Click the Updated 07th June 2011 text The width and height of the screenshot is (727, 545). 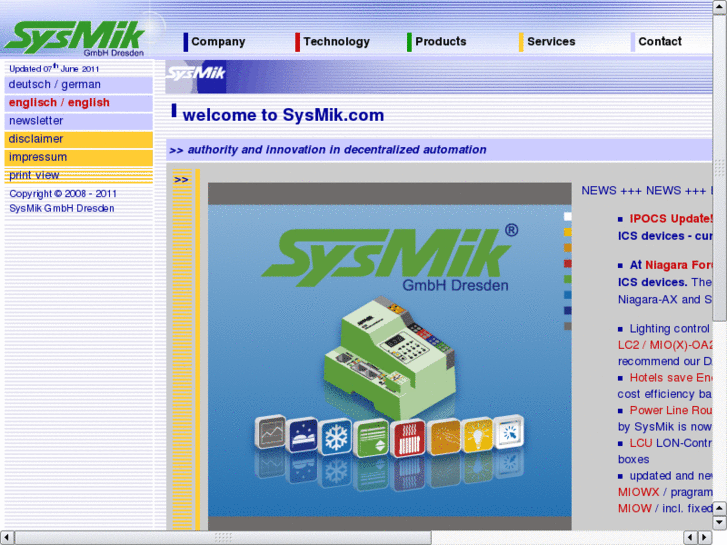54,68
